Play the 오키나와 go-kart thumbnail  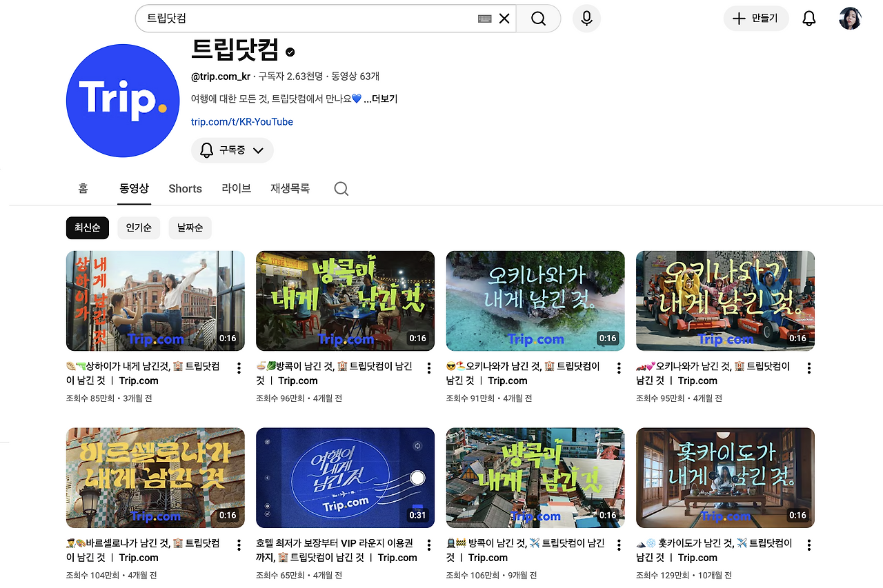(725, 301)
